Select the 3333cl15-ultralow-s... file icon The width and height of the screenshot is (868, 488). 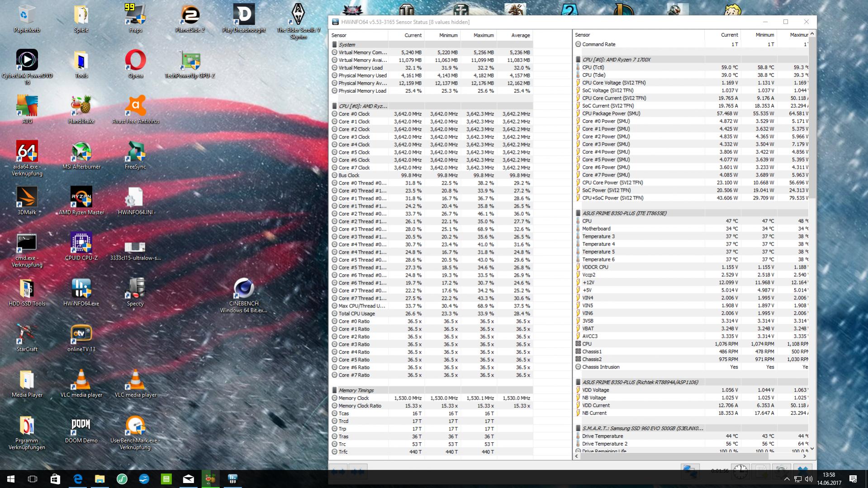click(135, 250)
